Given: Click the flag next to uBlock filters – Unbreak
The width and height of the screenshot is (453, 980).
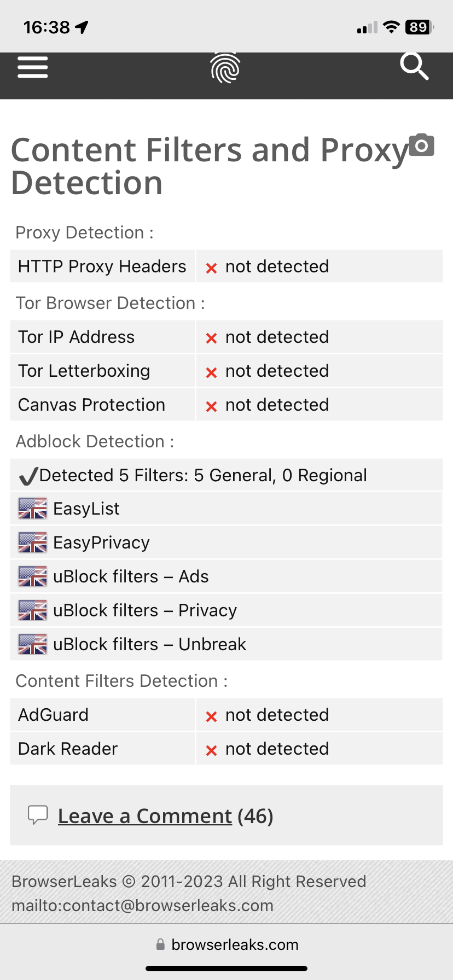Looking at the screenshot, I should [32, 644].
